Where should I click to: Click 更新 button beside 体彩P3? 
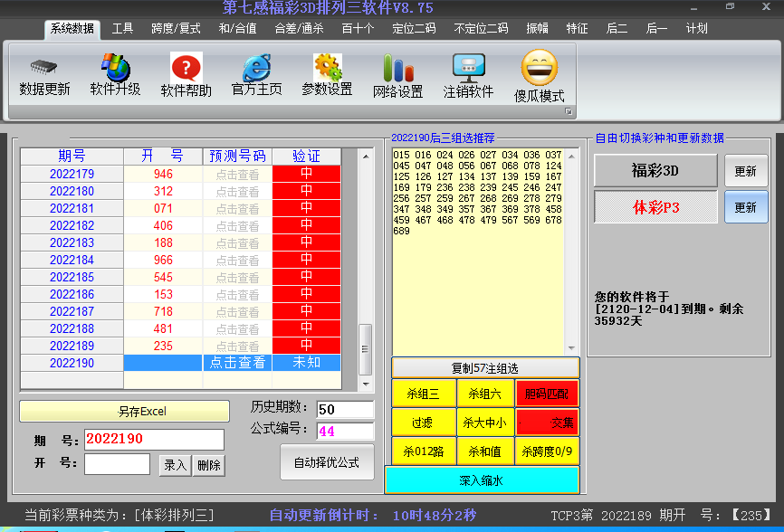coord(745,207)
